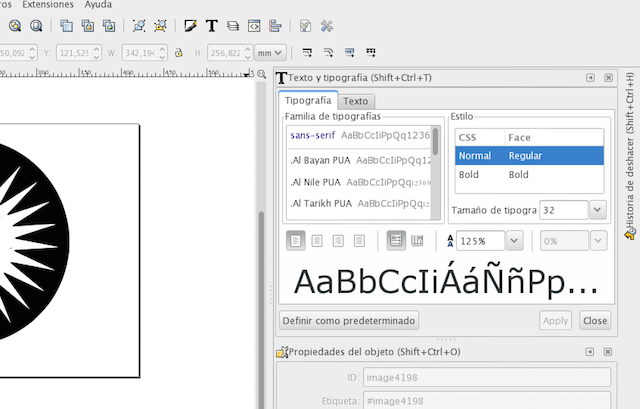The width and height of the screenshot is (640, 409).
Task: Toggle the width/height lock icon
Action: tap(178, 53)
